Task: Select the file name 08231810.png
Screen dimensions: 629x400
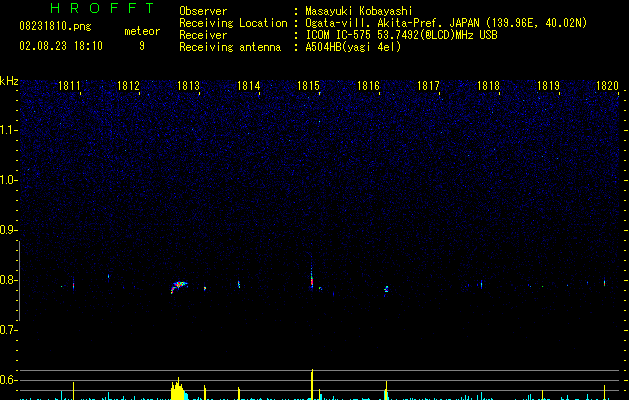Action: pos(55,27)
